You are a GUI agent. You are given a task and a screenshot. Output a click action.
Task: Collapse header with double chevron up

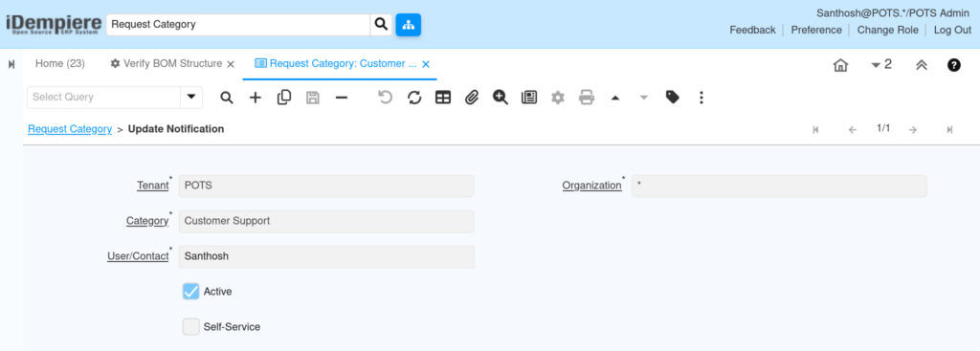[x=922, y=65]
